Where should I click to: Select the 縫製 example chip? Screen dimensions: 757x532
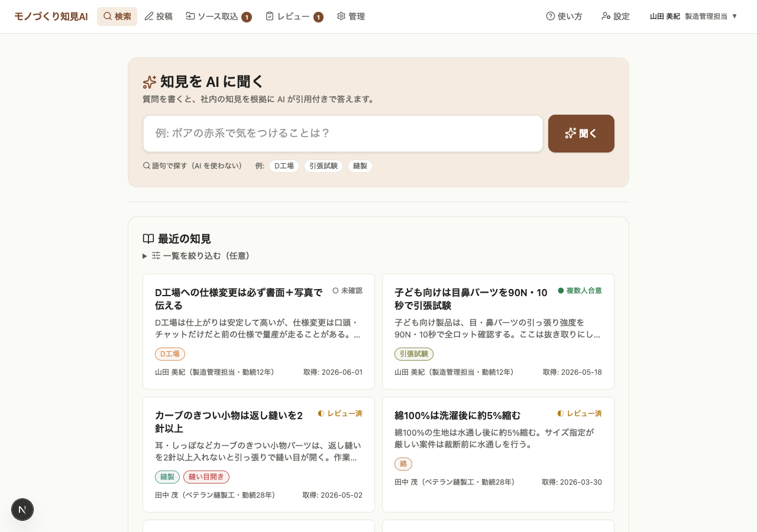coord(360,166)
